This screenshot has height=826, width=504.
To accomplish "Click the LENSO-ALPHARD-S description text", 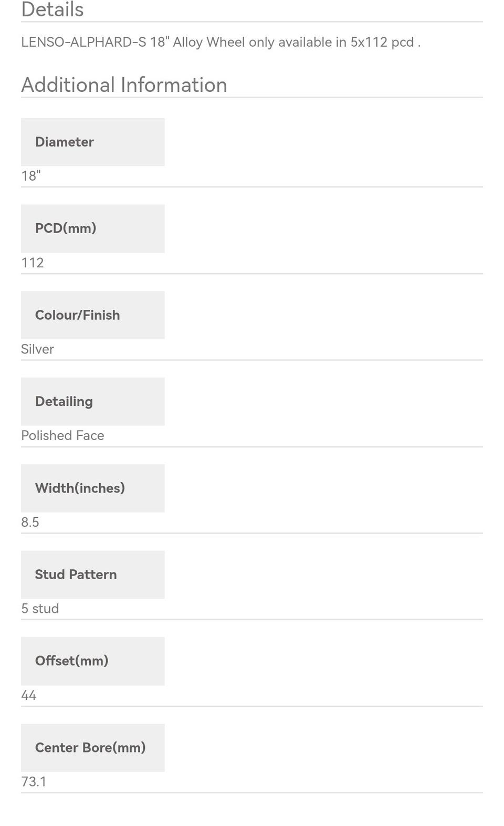I will click(x=83, y=42).
